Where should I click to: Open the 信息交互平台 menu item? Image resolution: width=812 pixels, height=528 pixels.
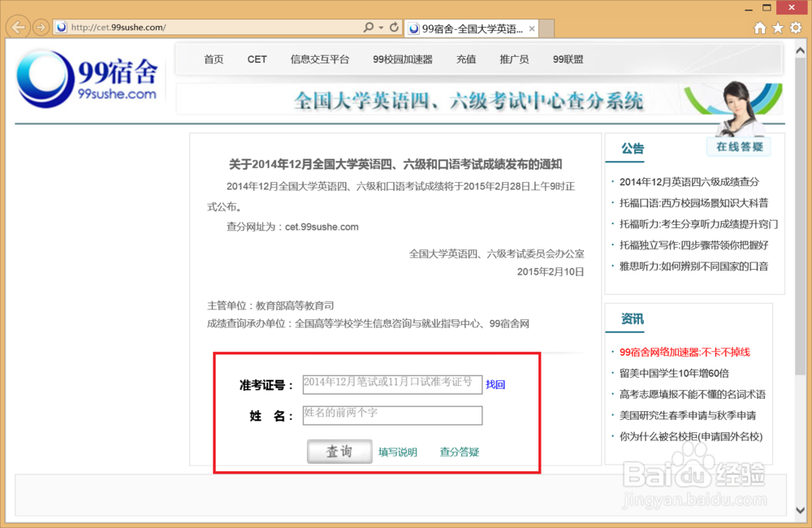tap(319, 59)
